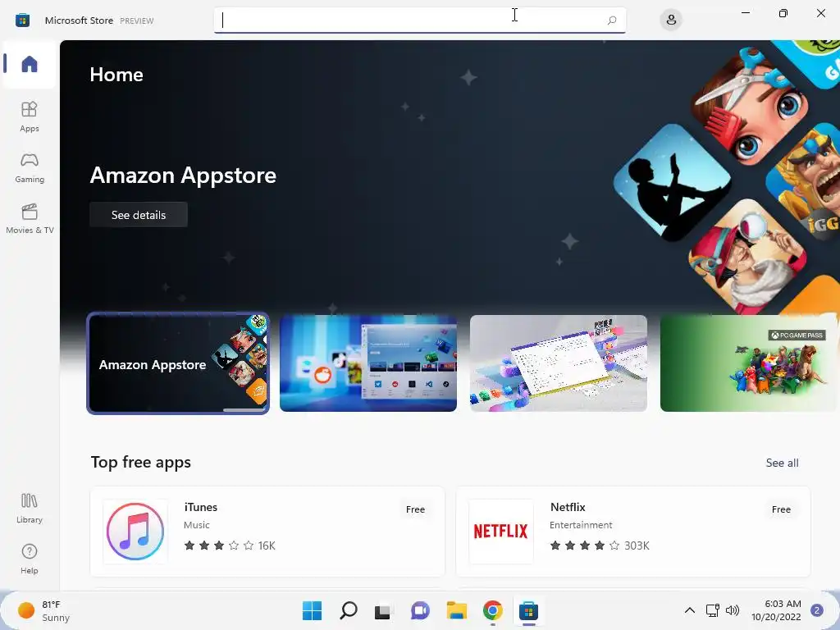
Task: Click See all for Top free apps
Action: click(x=782, y=463)
